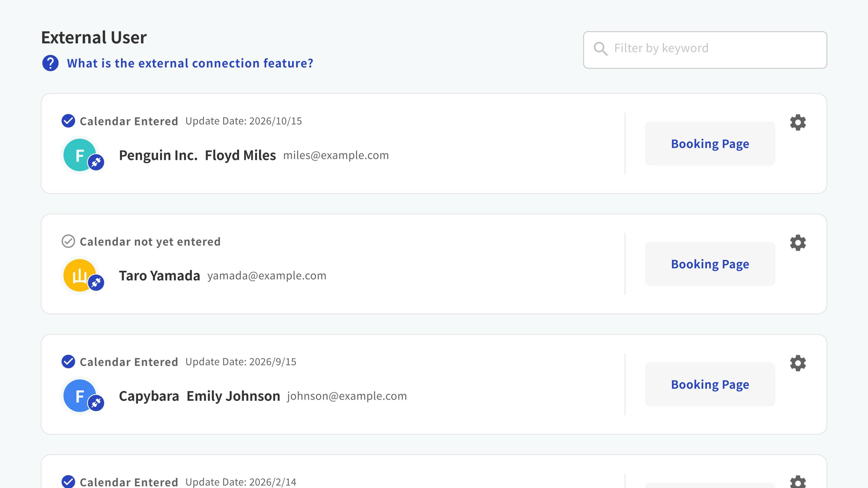This screenshot has width=868, height=488.
Task: Click settings gear in the bottom partial card
Action: 798,482
